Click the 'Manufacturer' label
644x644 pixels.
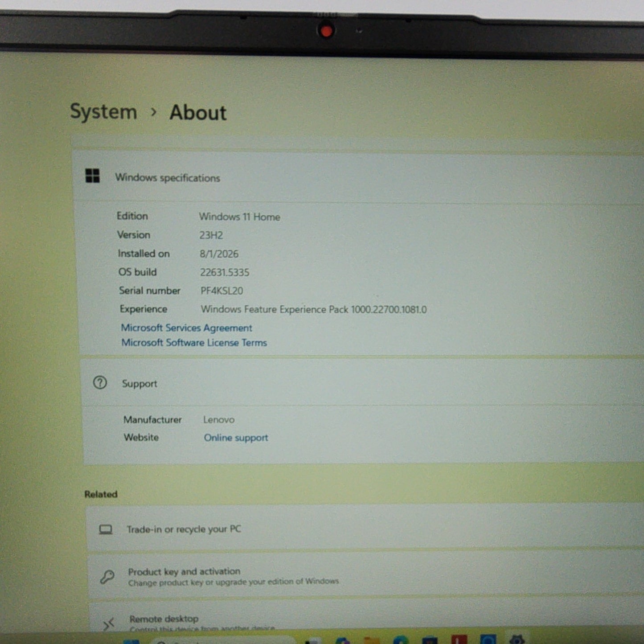[x=152, y=419]
